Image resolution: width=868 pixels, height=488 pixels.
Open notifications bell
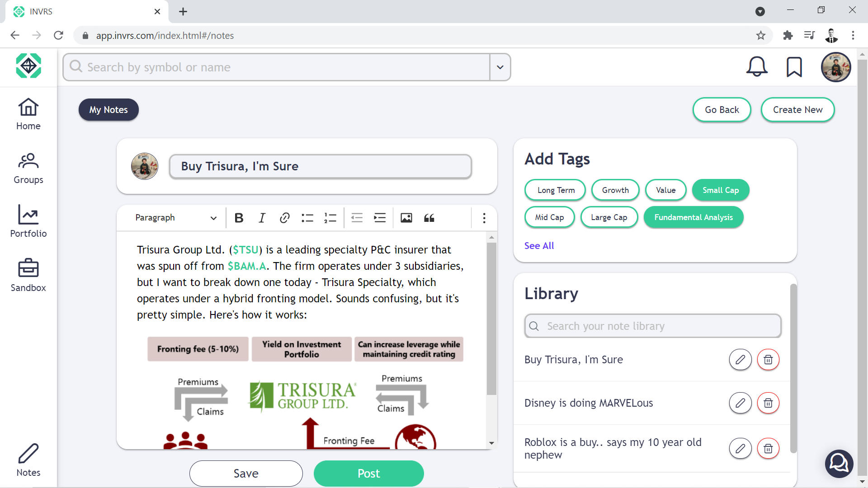tap(757, 67)
